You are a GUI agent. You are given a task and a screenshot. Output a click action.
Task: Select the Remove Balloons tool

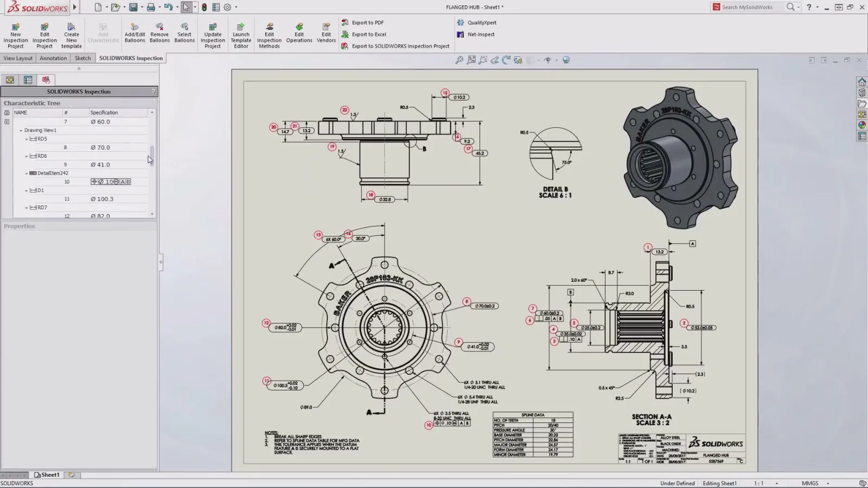(159, 33)
